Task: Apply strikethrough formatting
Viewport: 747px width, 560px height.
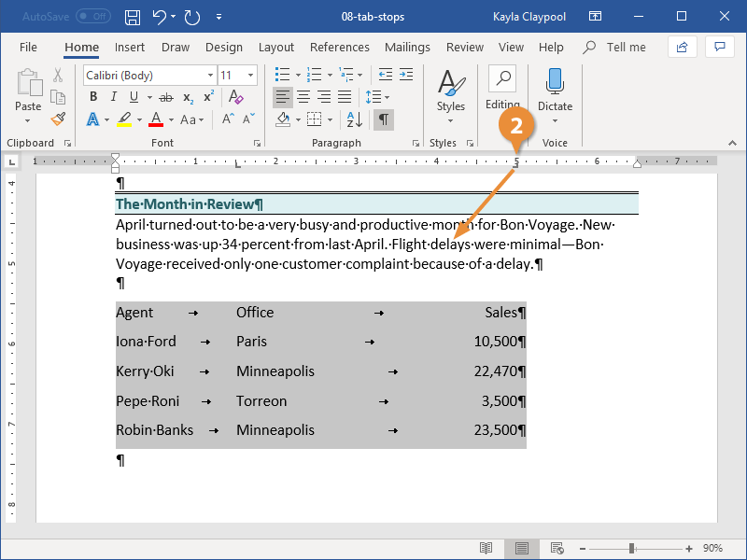Action: [x=166, y=97]
